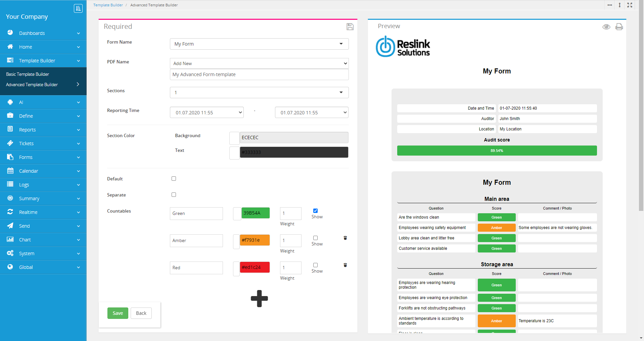Open the Sections dropdown
The width and height of the screenshot is (644, 341).
259,93
